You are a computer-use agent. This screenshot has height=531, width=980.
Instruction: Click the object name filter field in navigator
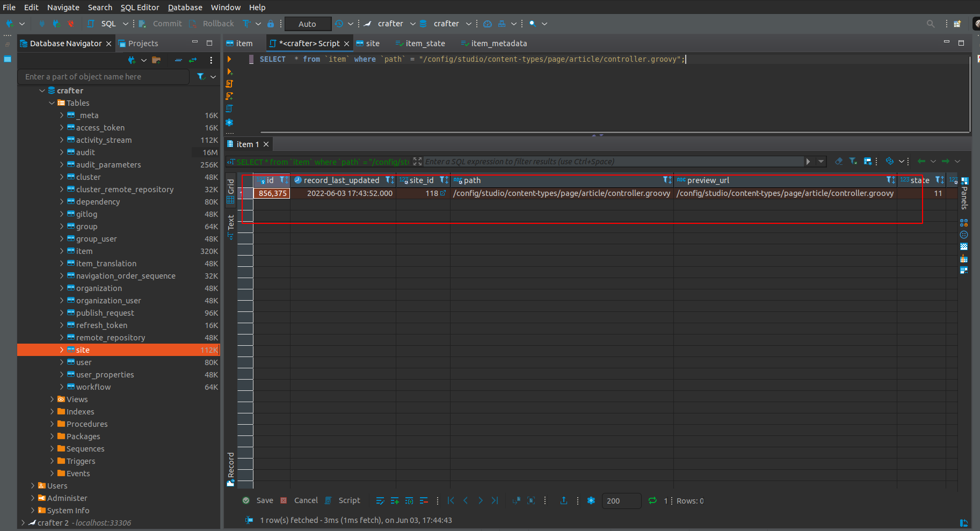pyautogui.click(x=103, y=76)
